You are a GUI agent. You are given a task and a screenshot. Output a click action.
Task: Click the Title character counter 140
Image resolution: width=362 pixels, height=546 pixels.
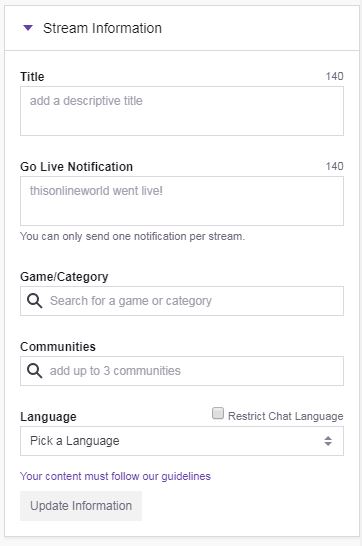pos(335,76)
